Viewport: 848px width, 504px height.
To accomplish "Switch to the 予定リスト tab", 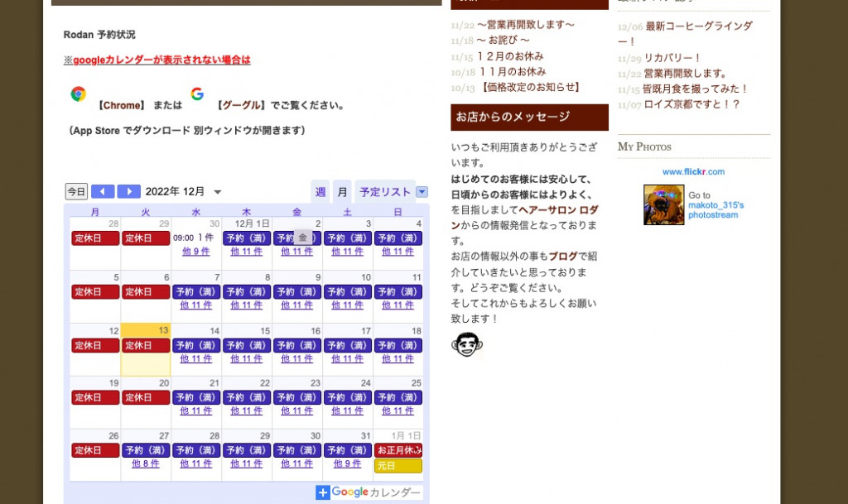I will pyautogui.click(x=385, y=192).
